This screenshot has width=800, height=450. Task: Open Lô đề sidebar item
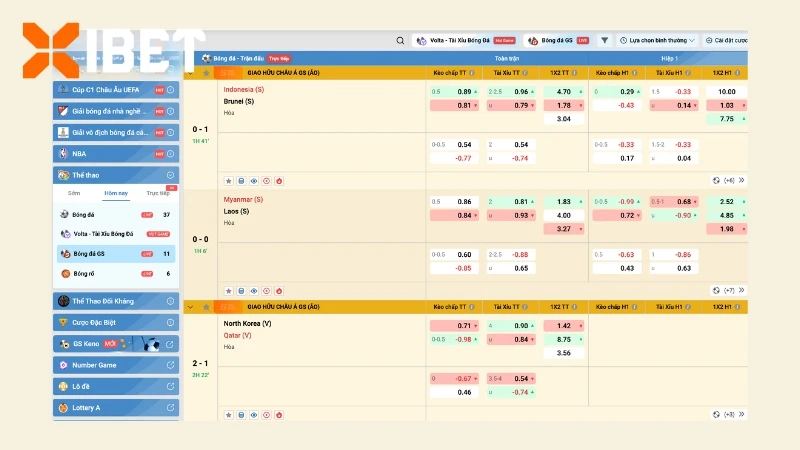click(x=116, y=386)
